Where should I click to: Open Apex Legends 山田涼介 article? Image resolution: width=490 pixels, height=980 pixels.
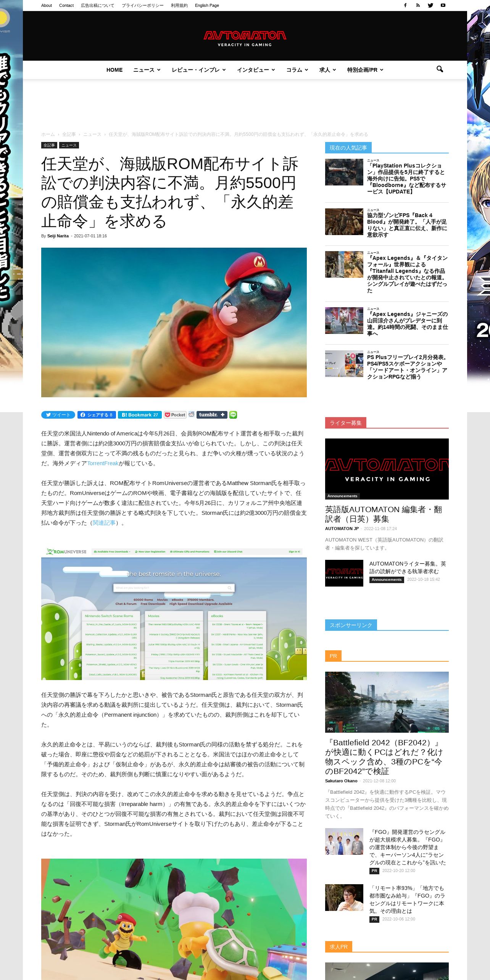pyautogui.click(x=407, y=324)
